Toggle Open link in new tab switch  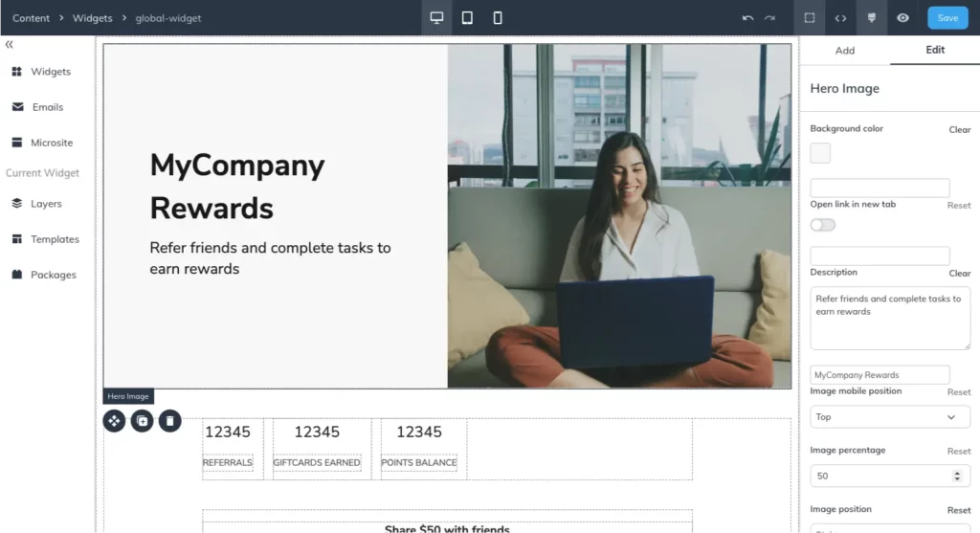click(822, 225)
